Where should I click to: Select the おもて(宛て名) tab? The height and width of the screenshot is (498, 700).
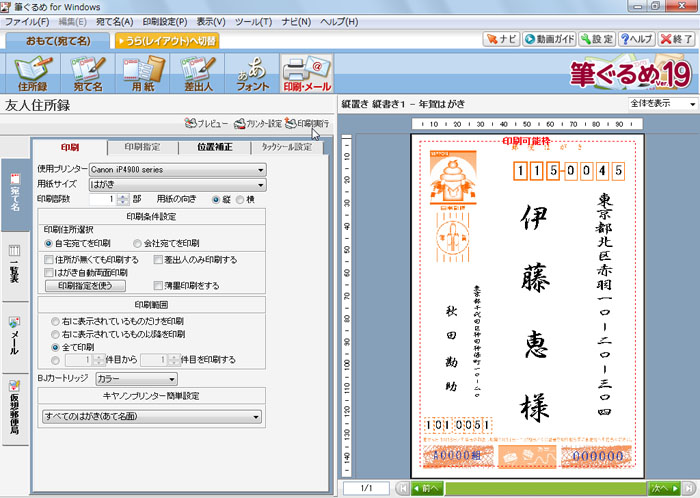(58, 41)
